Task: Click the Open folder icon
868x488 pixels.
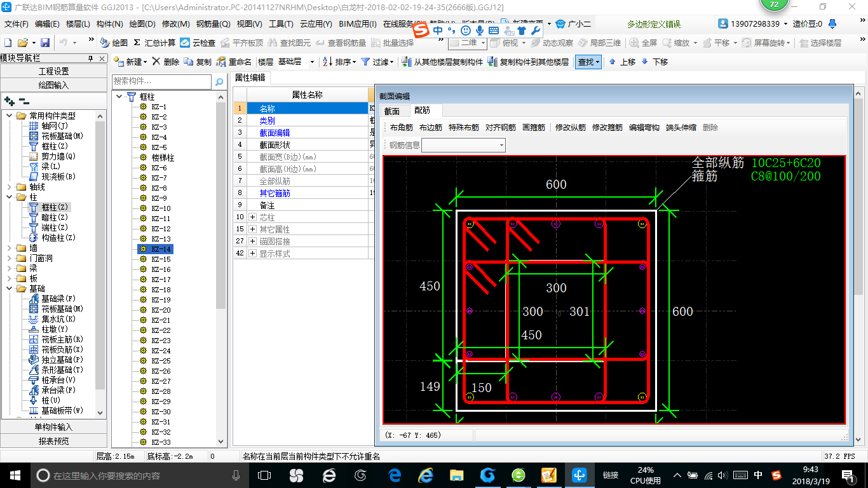Action: click(x=22, y=43)
